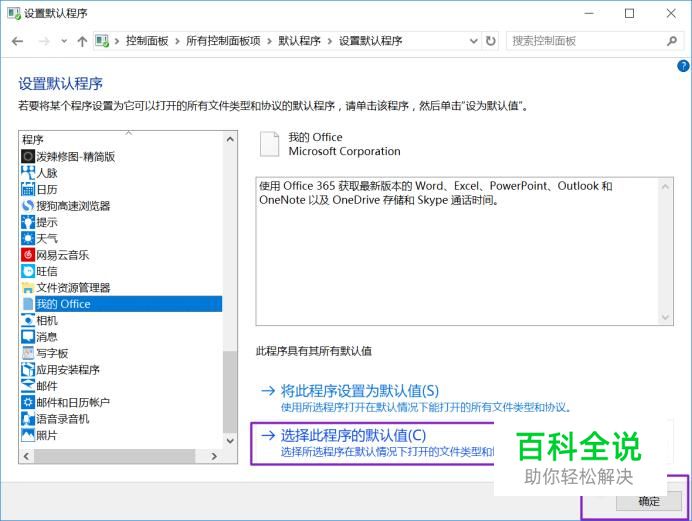Click the search magnifier icon

(672, 41)
